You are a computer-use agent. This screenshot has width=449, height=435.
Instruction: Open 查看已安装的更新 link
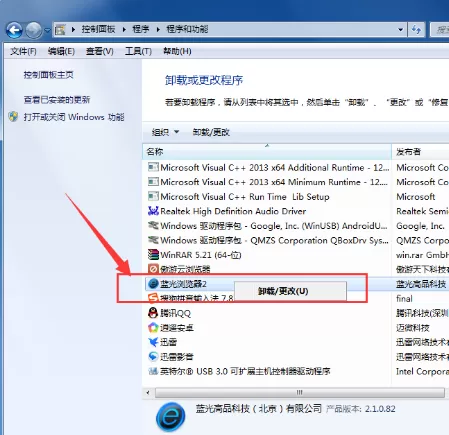click(x=57, y=100)
